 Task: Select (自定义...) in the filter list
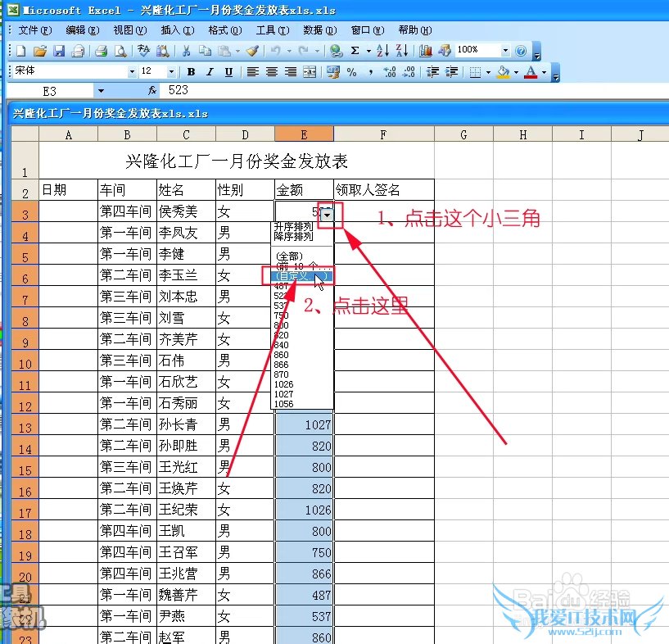[x=301, y=276]
